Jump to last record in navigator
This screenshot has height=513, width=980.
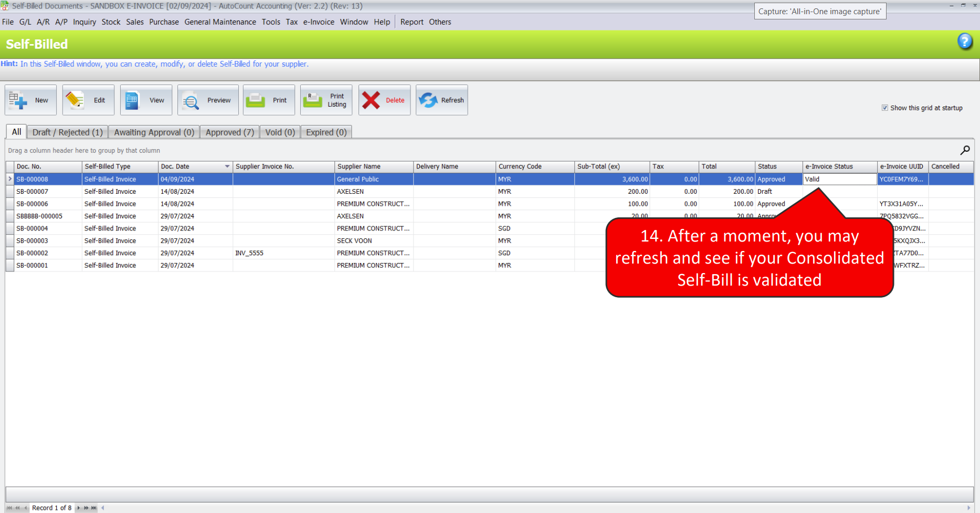click(x=94, y=508)
